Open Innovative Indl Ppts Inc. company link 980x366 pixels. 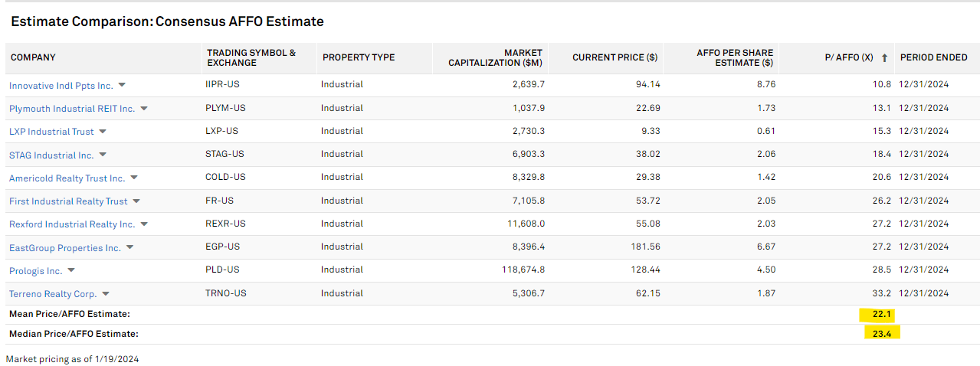(61, 86)
